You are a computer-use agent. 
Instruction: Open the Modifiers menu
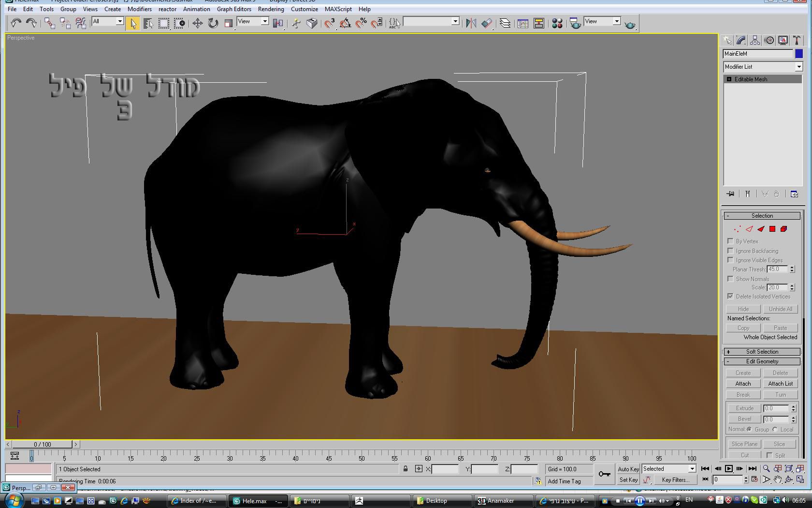(x=139, y=9)
